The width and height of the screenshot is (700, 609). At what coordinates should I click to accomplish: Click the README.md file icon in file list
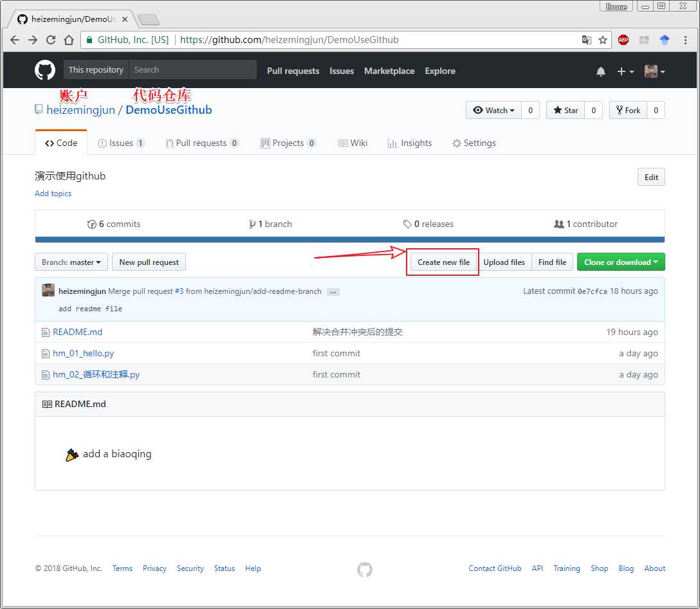point(45,332)
